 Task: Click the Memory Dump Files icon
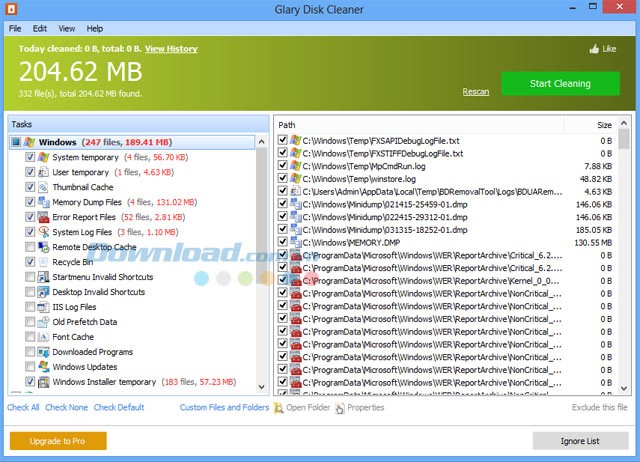(x=44, y=202)
